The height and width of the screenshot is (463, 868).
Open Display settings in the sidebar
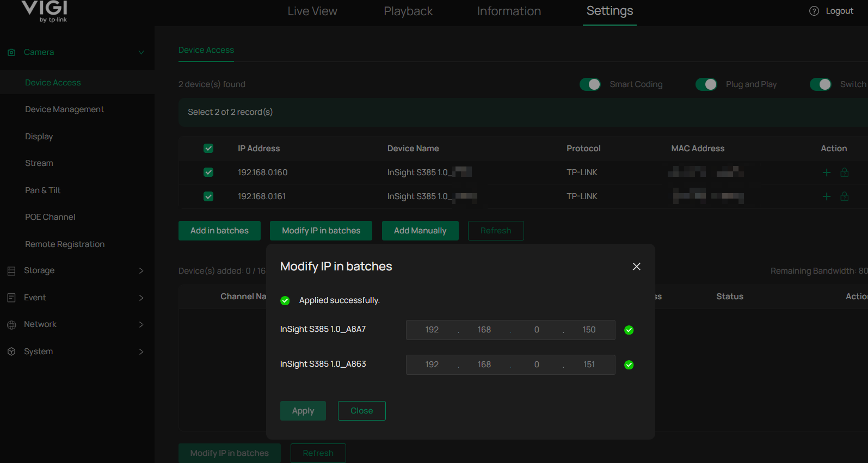pos(39,137)
